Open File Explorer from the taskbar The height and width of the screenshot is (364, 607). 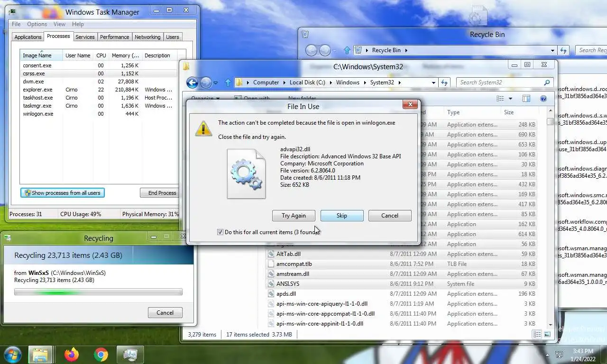click(x=40, y=355)
